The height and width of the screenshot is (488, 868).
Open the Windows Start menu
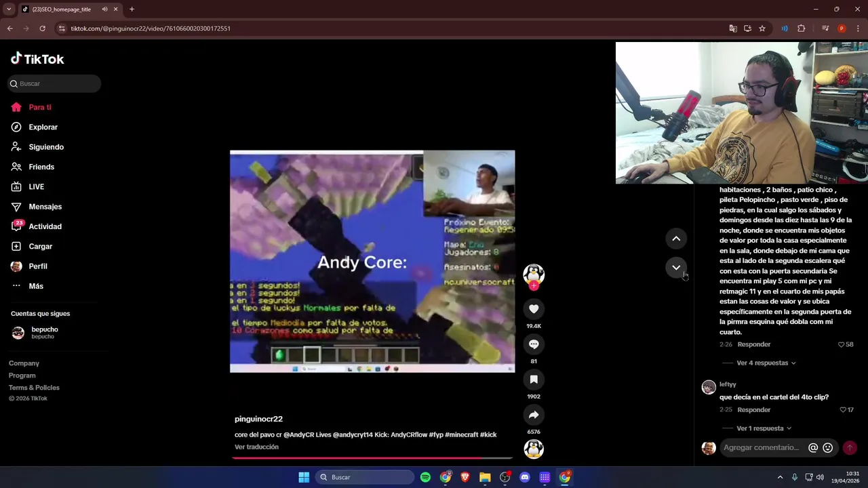pos(304,477)
